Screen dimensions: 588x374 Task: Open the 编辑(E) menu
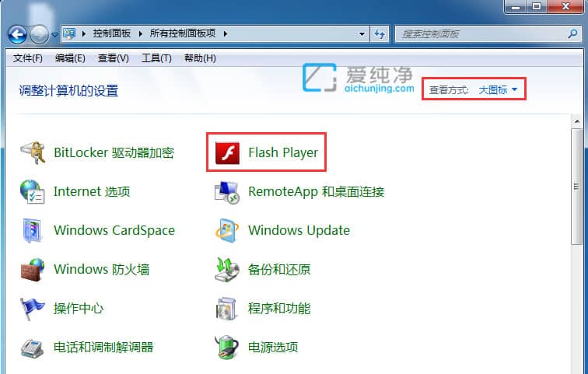pos(70,58)
